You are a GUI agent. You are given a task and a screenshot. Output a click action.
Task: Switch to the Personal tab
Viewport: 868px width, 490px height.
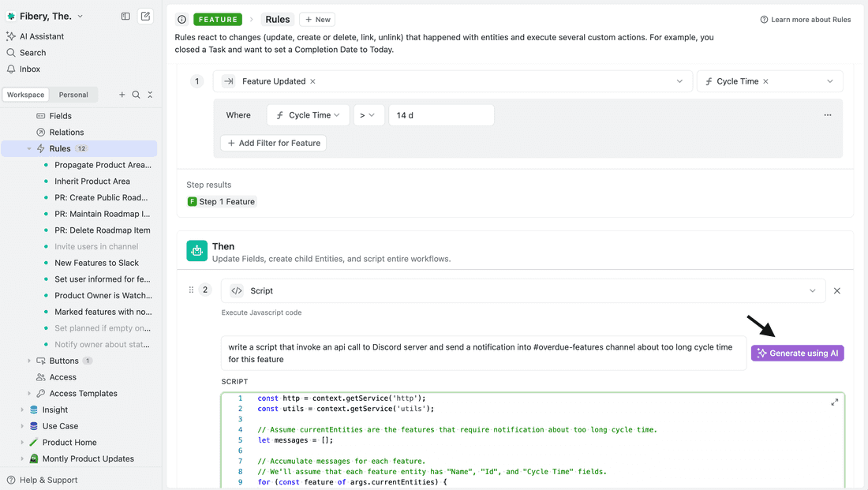(73, 95)
